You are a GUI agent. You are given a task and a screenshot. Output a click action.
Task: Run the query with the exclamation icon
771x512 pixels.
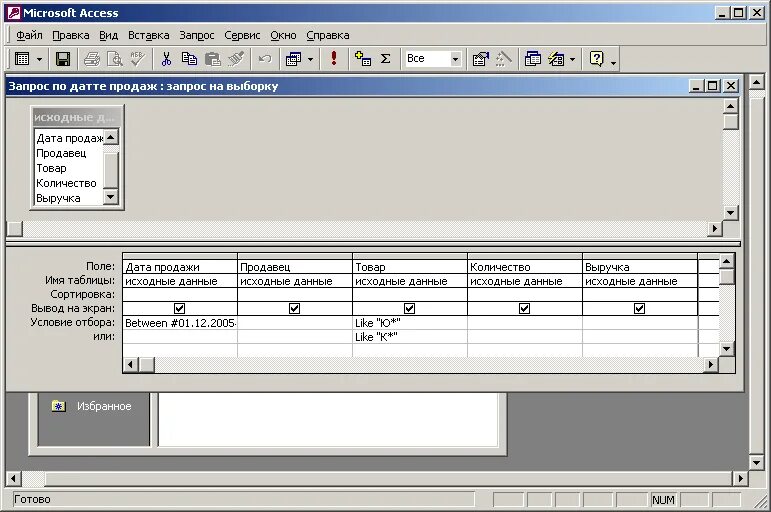coord(334,59)
